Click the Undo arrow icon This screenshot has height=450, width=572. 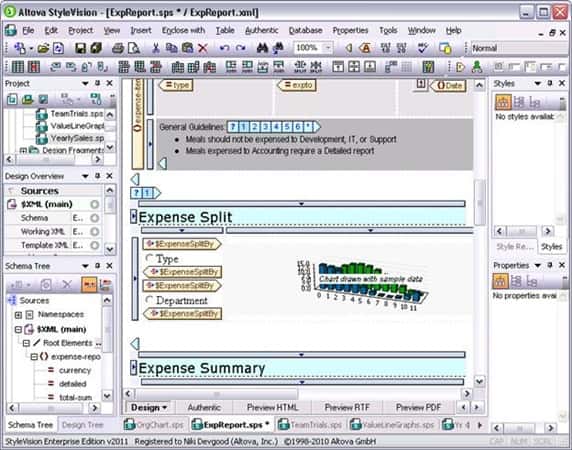(224, 48)
